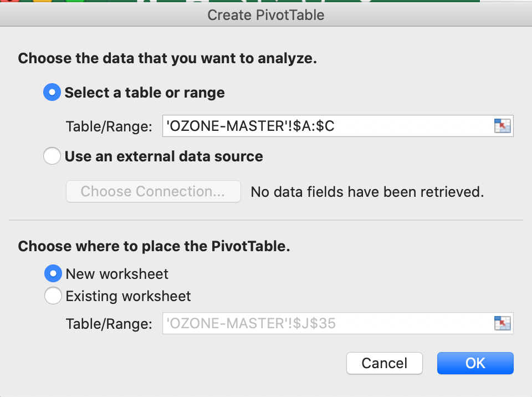Click the range selector icon for Existing worksheet location

tap(502, 323)
